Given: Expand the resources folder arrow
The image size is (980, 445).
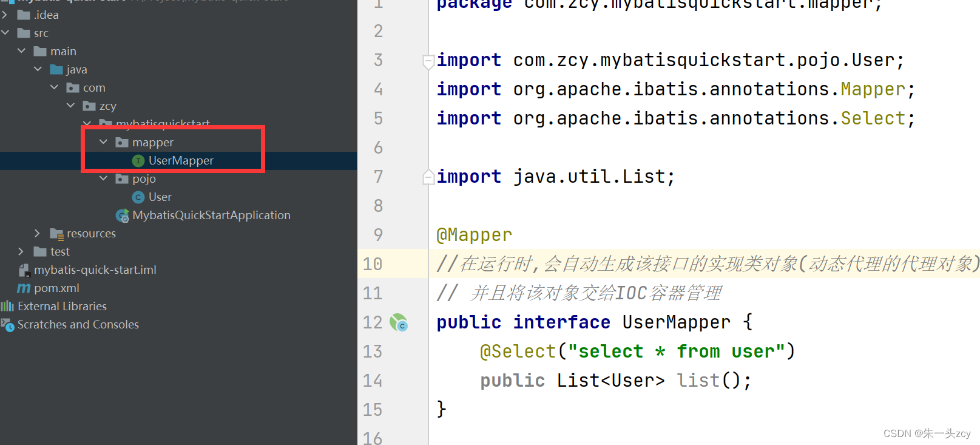Looking at the screenshot, I should point(38,233).
